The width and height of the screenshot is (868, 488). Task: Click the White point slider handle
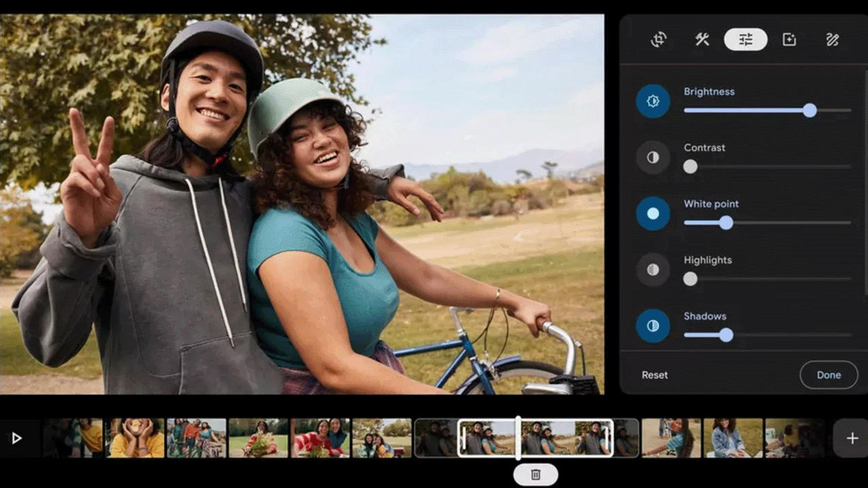click(x=726, y=223)
